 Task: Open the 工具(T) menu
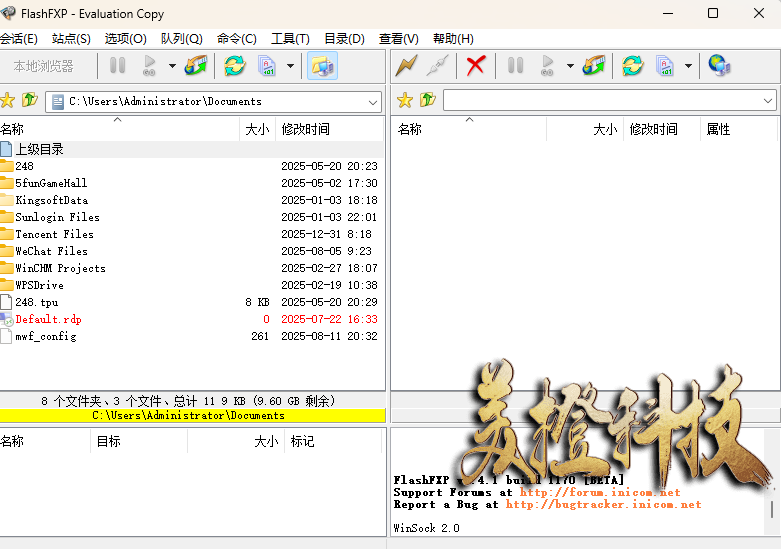[290, 39]
